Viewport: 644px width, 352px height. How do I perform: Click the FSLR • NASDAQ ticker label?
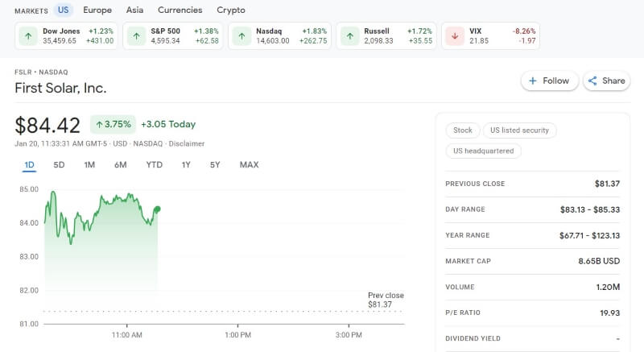coord(41,72)
